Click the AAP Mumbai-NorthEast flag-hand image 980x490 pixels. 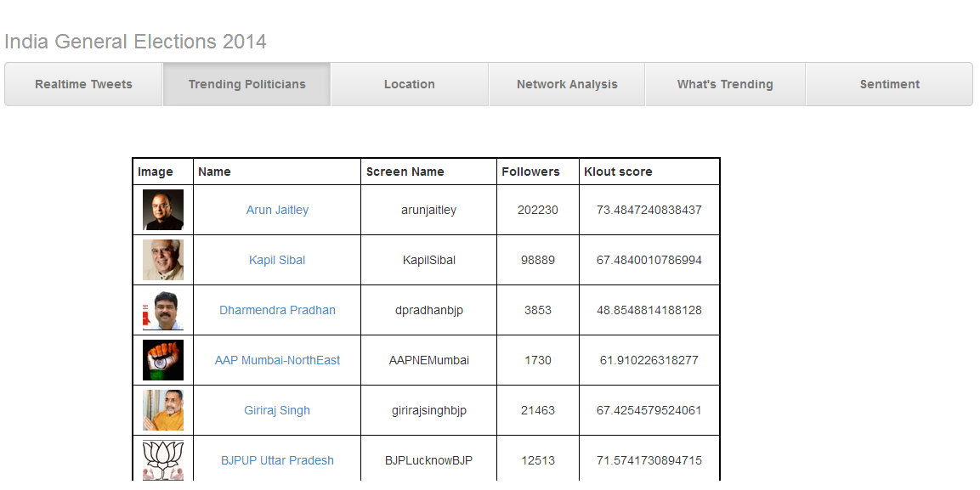click(163, 360)
